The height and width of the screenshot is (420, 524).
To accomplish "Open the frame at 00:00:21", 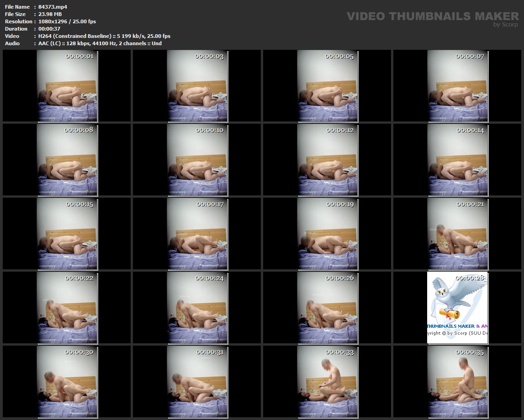I will 457,234.
